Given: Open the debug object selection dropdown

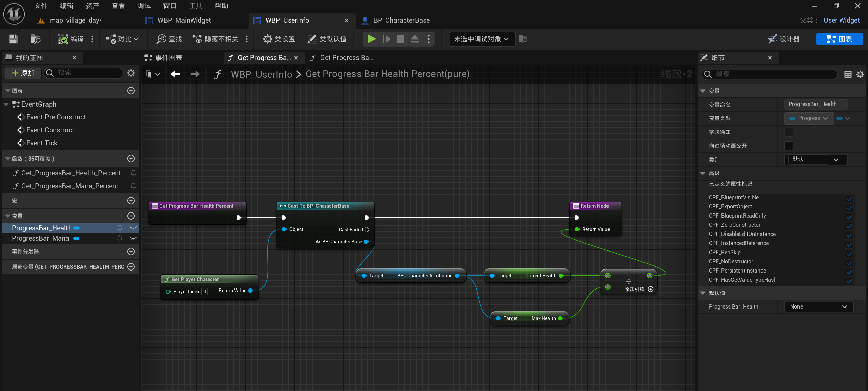Looking at the screenshot, I should (x=482, y=39).
